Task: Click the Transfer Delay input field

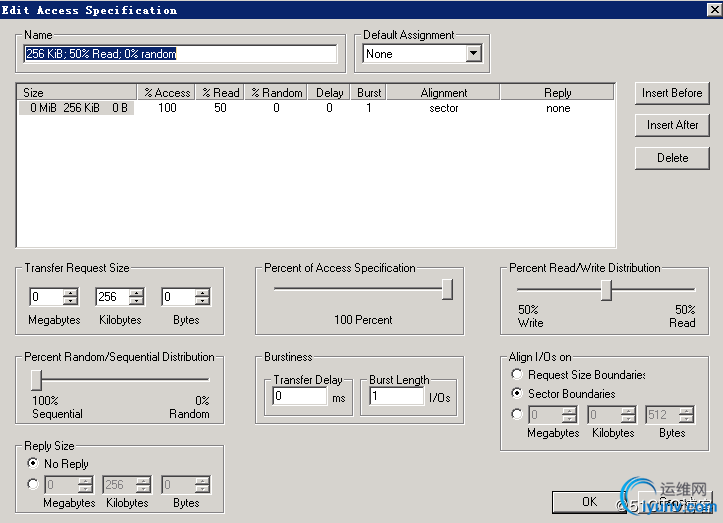Action: [300, 396]
